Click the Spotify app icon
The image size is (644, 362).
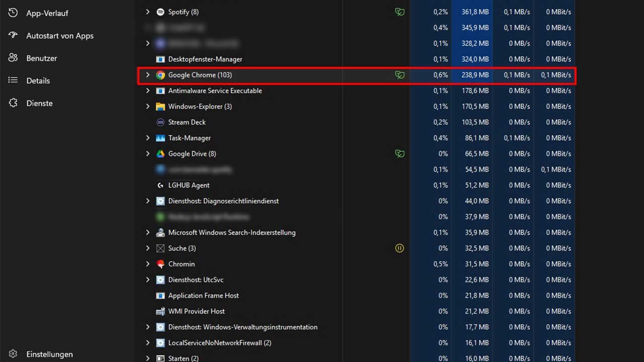(160, 12)
